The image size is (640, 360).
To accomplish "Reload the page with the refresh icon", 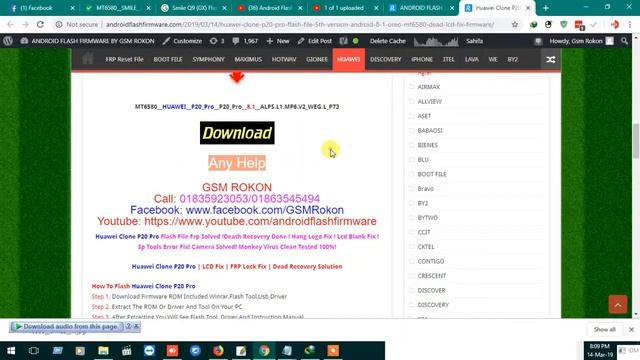I will pyautogui.click(x=40, y=24).
